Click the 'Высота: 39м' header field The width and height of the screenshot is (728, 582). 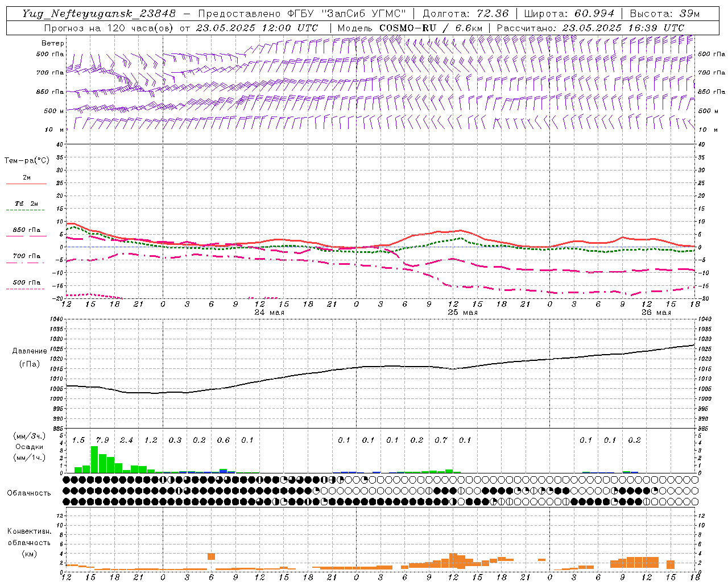pyautogui.click(x=665, y=14)
